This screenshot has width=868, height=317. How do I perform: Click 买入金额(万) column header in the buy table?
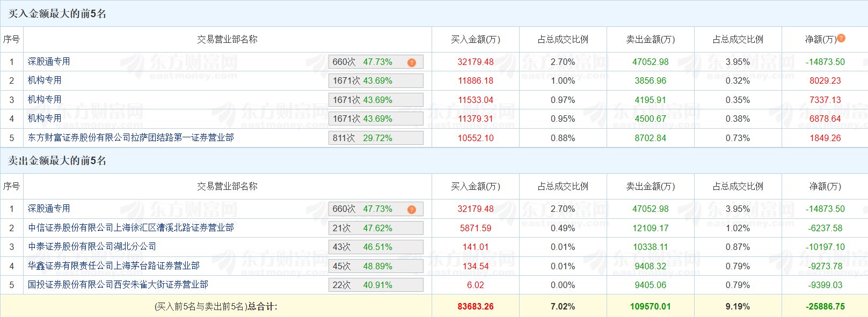(475, 40)
